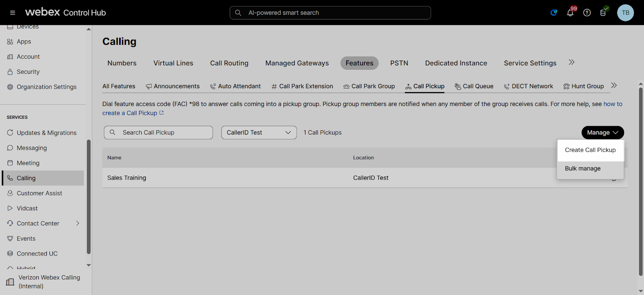Image resolution: width=644 pixels, height=295 pixels.
Task: Open the CallerID Test location dropdown
Action: [259, 133]
